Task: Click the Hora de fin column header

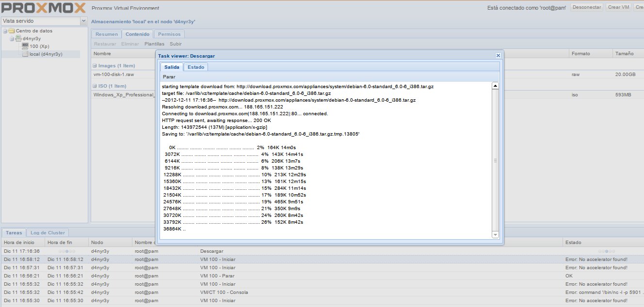Action: click(x=66, y=242)
